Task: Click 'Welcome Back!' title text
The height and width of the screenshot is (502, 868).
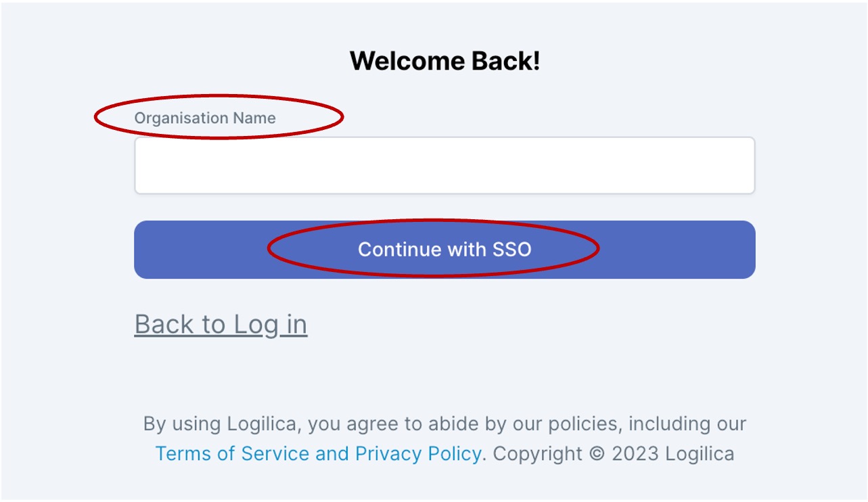Action: click(444, 62)
